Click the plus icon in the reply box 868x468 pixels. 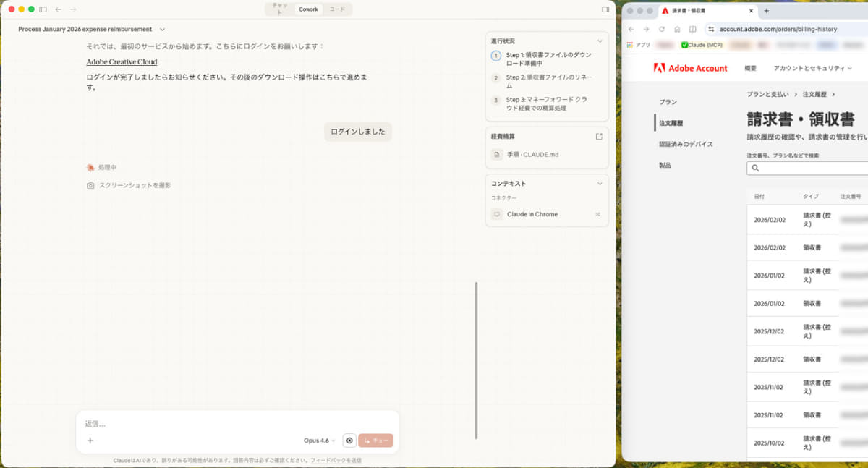tap(90, 441)
